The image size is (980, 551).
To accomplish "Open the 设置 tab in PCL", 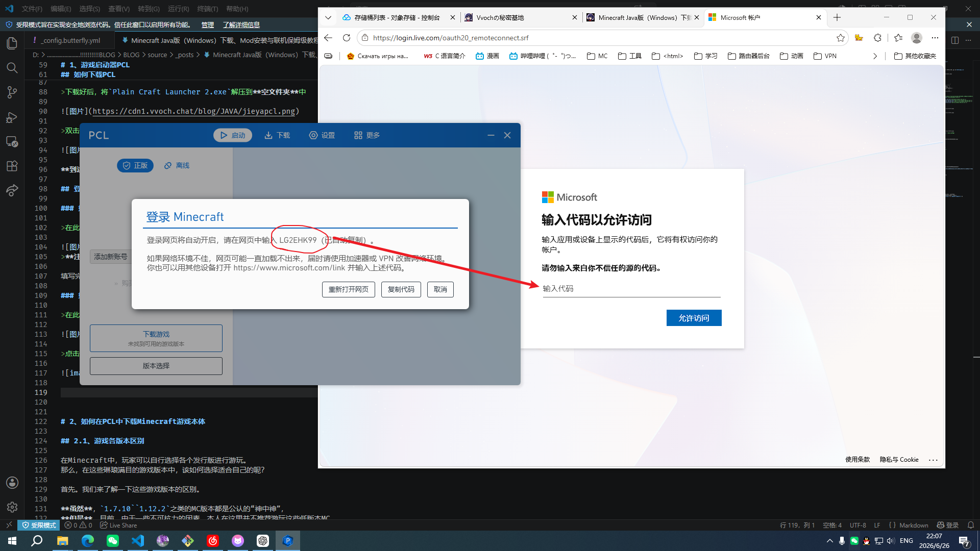I will 322,135.
